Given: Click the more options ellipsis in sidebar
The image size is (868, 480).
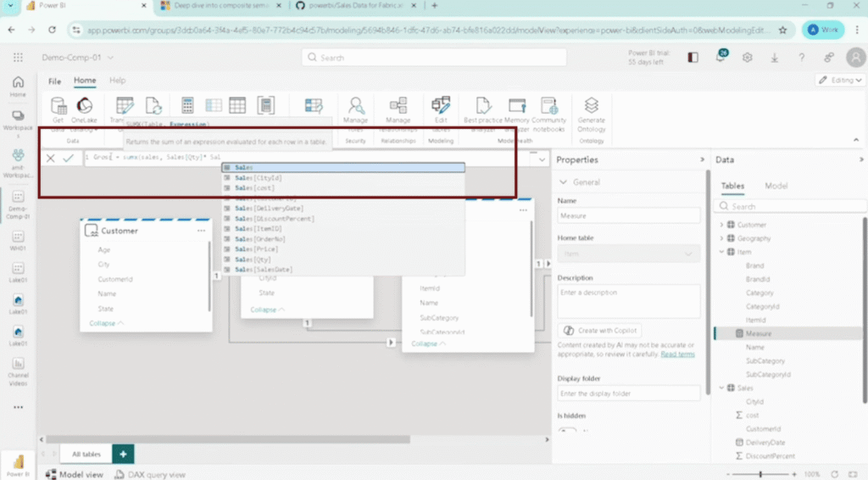Looking at the screenshot, I should 19,407.
